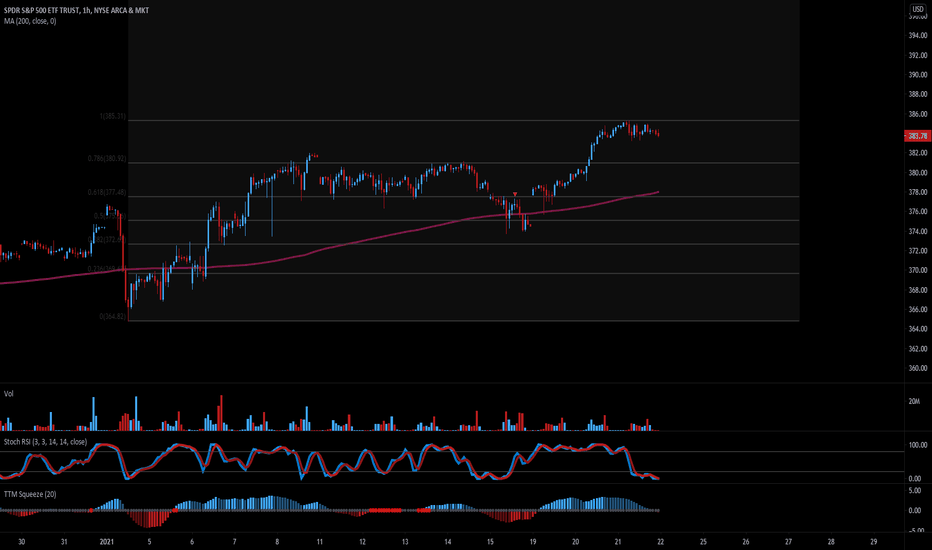Open the USD currency selector

(x=918, y=9)
